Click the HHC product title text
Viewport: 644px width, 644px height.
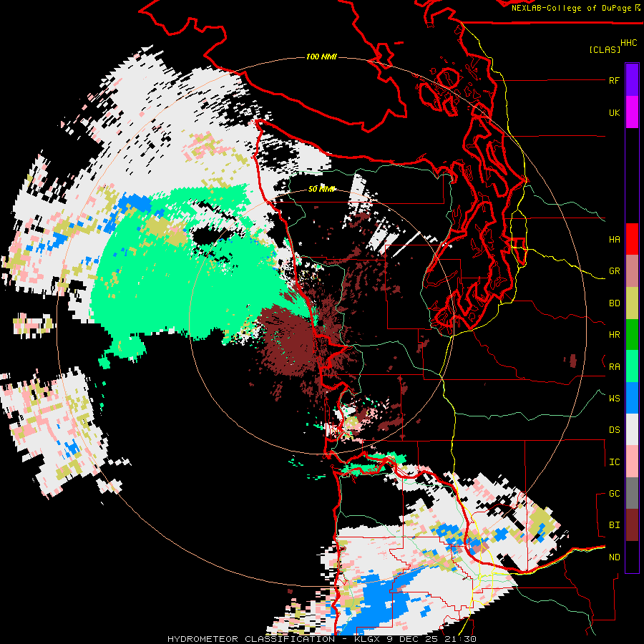tap(628, 43)
